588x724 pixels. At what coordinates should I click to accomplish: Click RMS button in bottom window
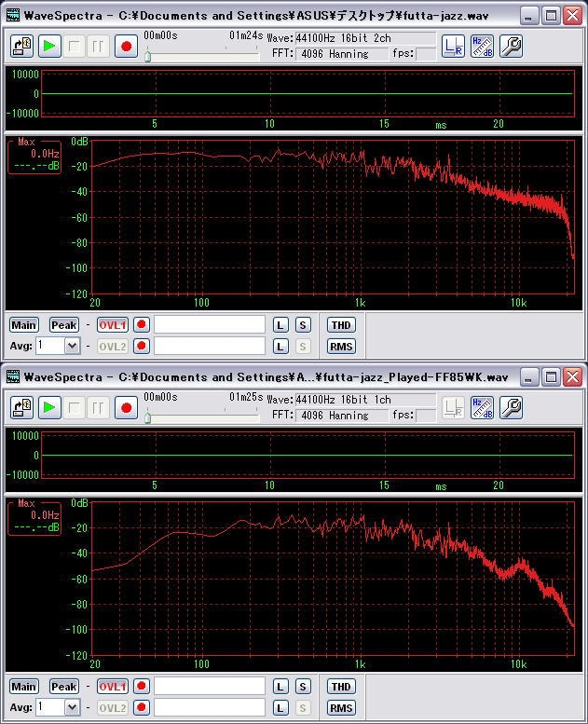point(341,707)
